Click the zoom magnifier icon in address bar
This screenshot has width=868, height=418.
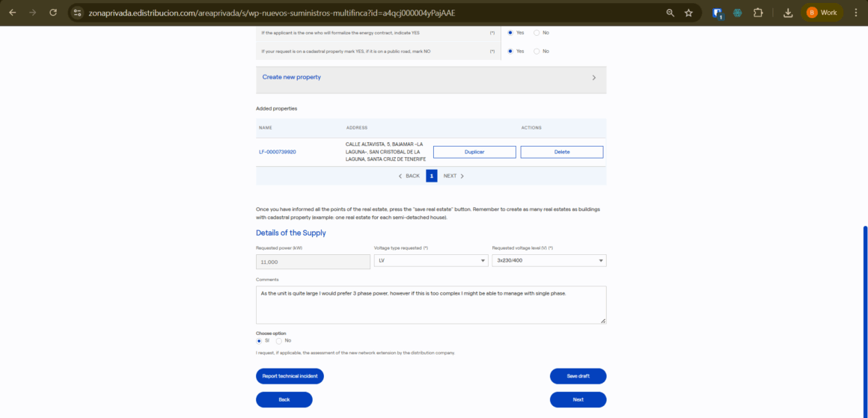(x=670, y=13)
